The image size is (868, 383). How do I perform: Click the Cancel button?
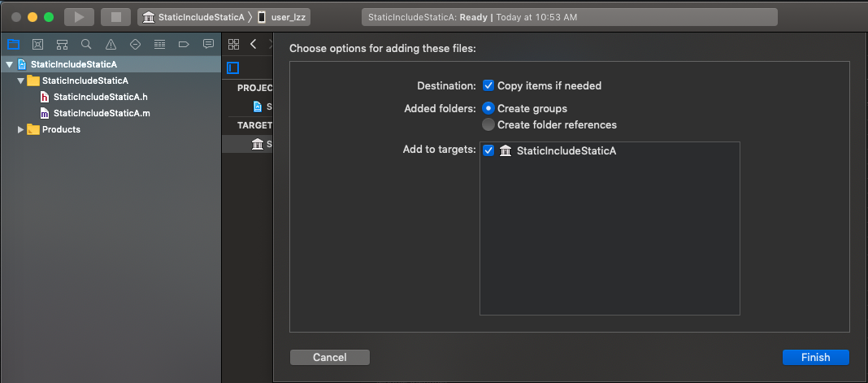[x=330, y=358]
